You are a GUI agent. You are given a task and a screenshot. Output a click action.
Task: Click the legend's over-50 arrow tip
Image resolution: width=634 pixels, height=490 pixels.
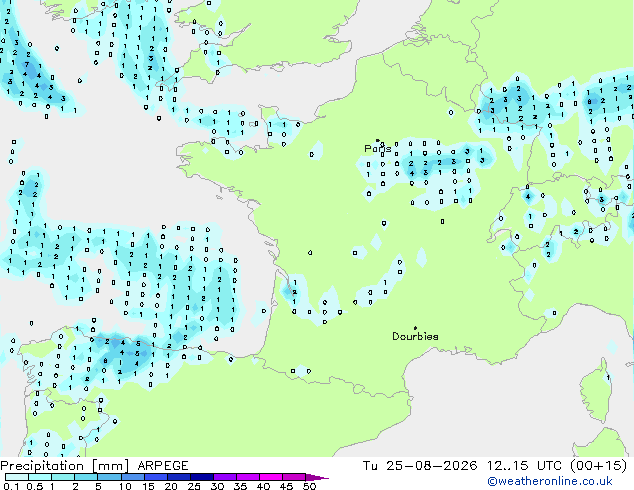pos(317,477)
